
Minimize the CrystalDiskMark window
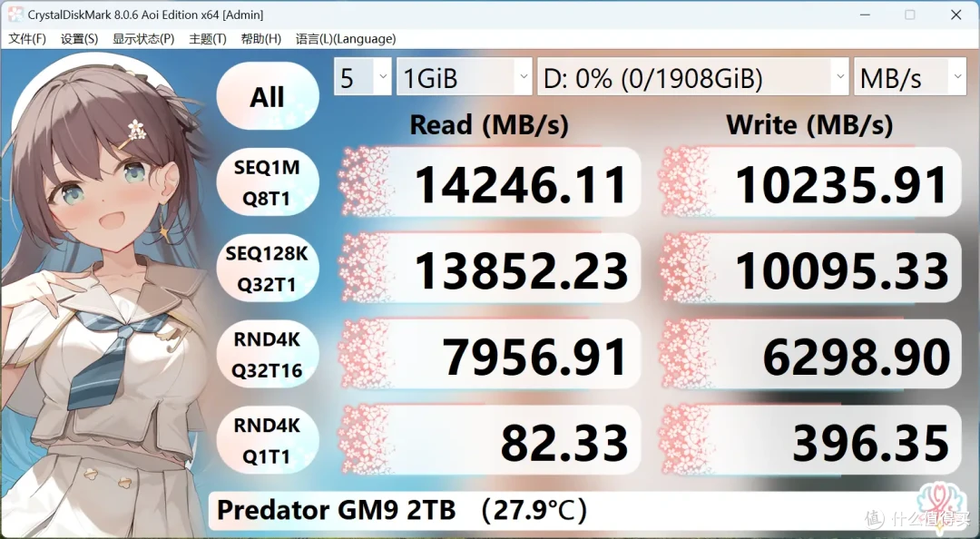[865, 15]
